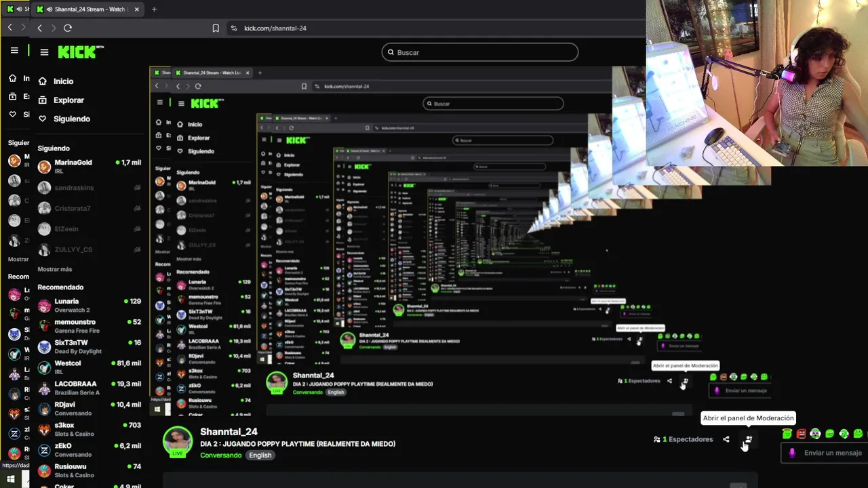Open sandraskins offline channel
Screen dimensions: 868x488
click(89, 187)
